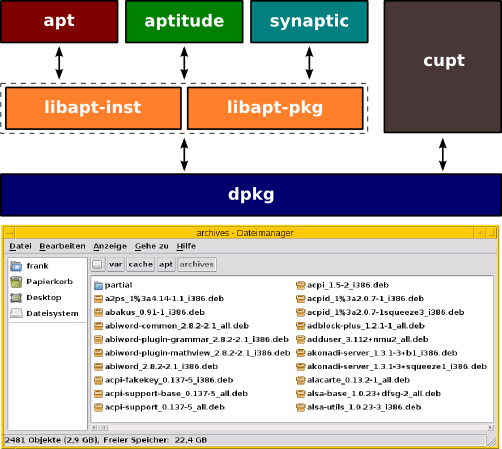502x449 pixels.
Task: Click the libapt-pkg box in the diagram
Action: pos(275,108)
